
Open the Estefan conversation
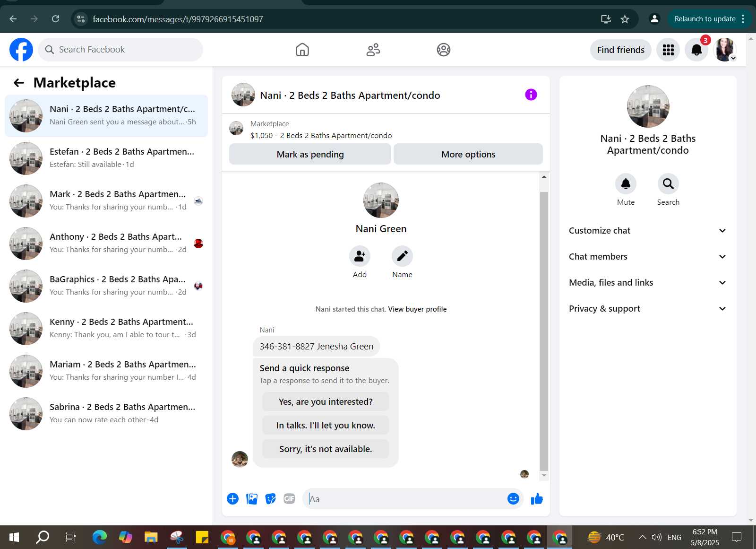(106, 158)
